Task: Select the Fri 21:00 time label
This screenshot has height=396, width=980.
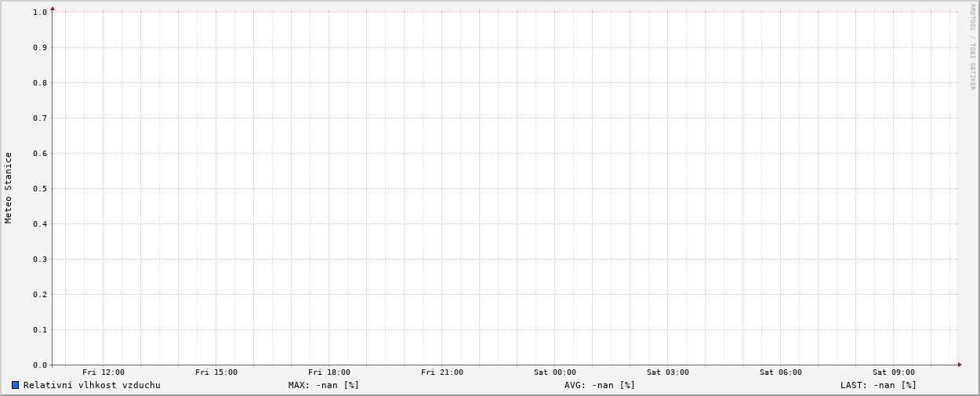Action: 442,372
